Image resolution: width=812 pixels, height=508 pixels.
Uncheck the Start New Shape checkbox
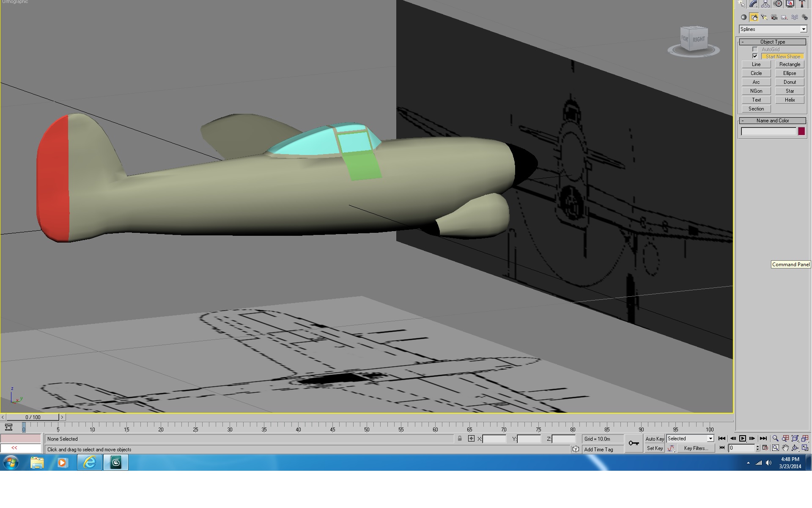(755, 56)
